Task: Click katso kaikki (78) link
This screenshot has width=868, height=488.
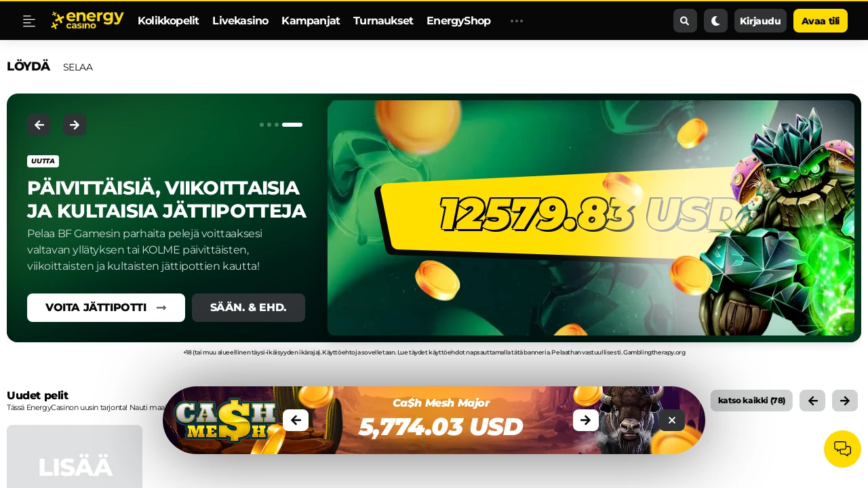Action: [x=751, y=401]
